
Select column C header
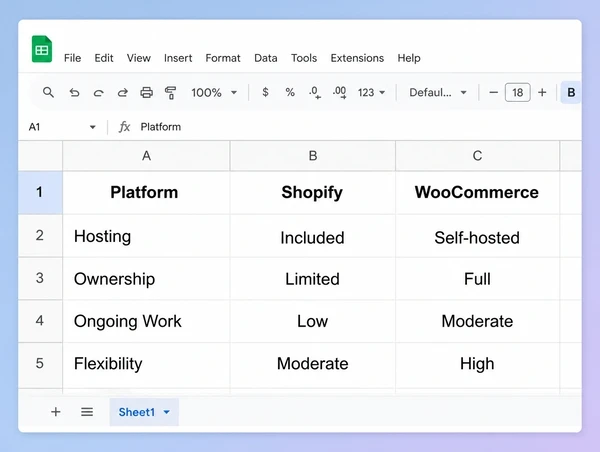click(477, 156)
